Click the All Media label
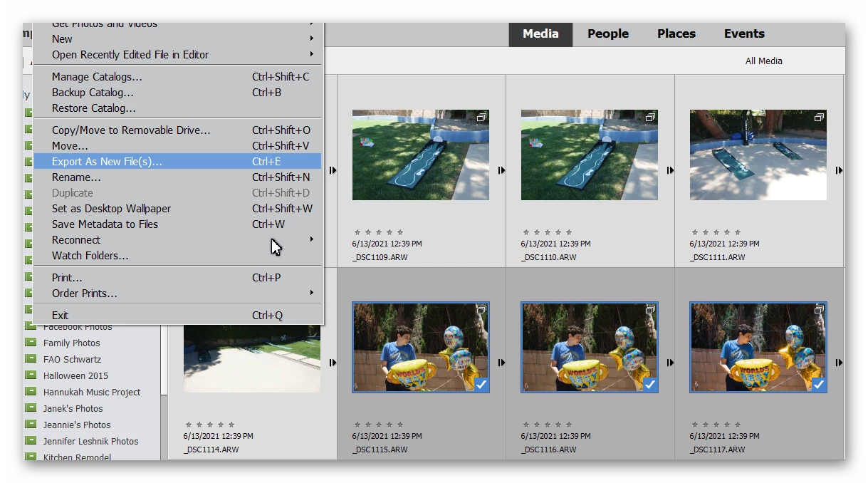The height and width of the screenshot is (483, 868). pyautogui.click(x=764, y=61)
